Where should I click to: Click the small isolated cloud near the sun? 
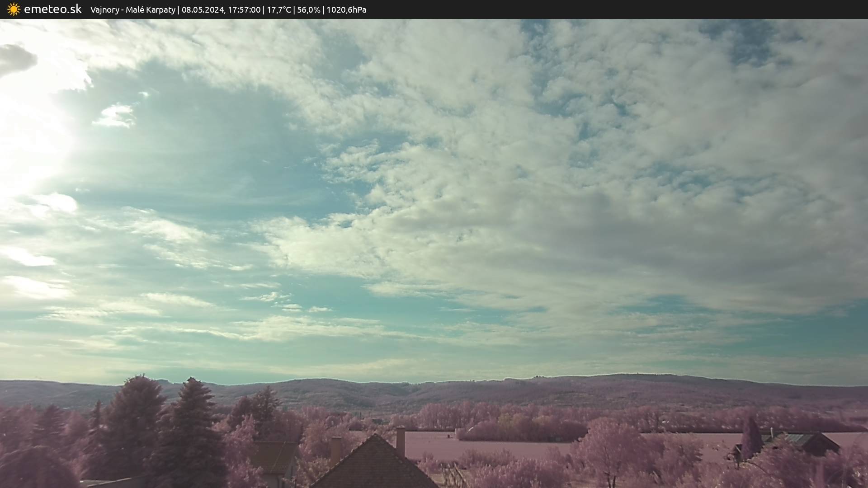(x=115, y=115)
